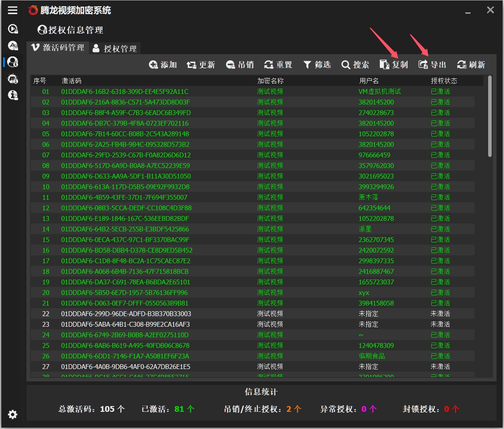Click username VM虚拟机测试
504x429 pixels.
[380, 92]
